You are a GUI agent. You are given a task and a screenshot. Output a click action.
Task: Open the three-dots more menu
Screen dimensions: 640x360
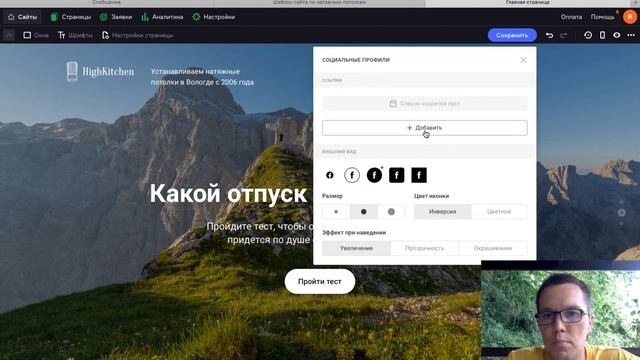click(631, 35)
